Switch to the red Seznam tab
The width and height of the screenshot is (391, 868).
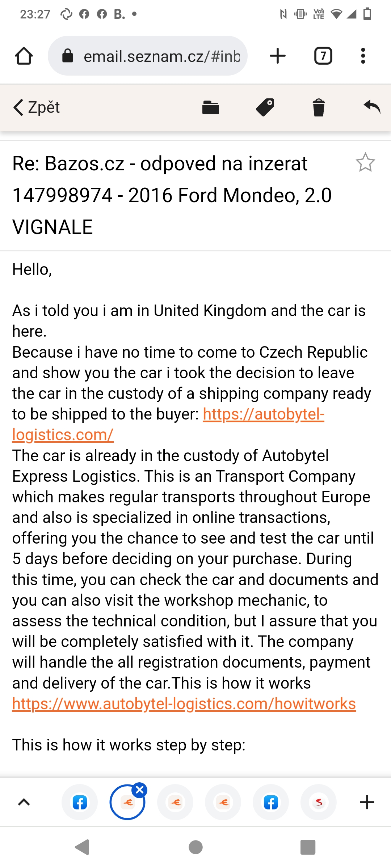[319, 802]
